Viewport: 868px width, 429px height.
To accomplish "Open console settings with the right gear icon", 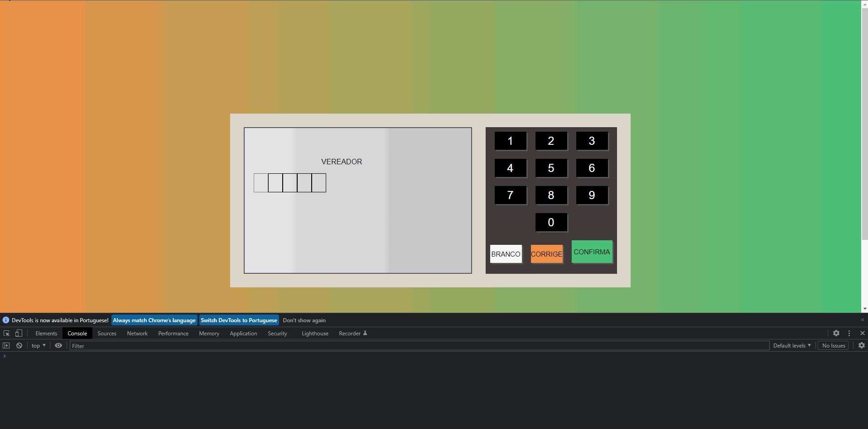I will [861, 345].
